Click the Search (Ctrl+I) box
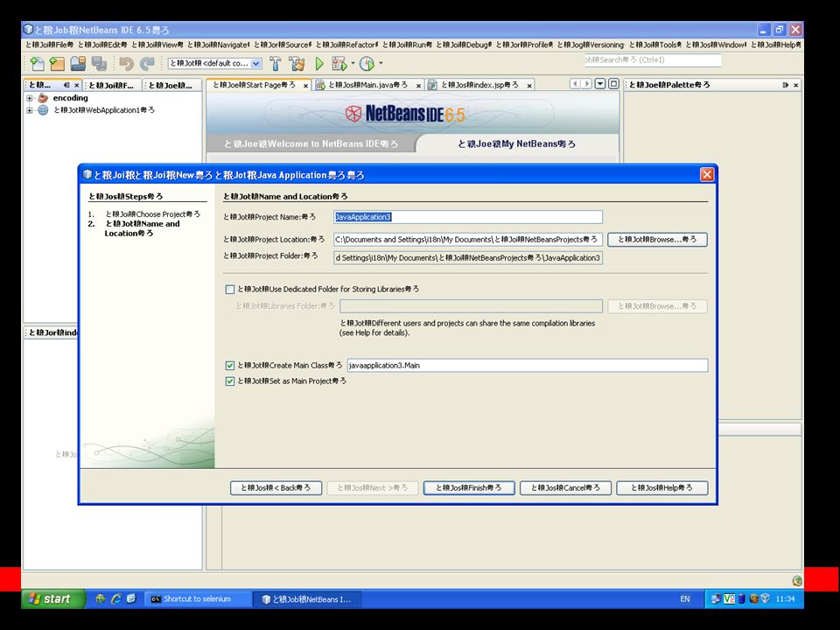 [653, 60]
